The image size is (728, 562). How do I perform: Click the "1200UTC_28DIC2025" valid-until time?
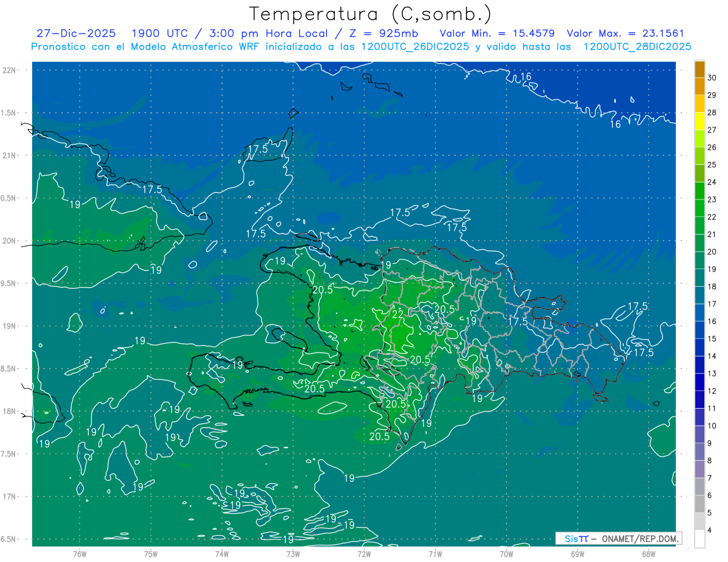[x=637, y=47]
